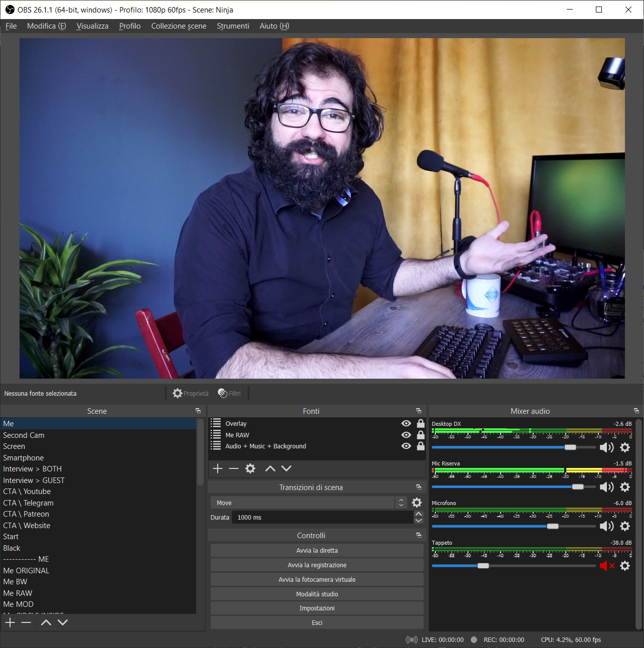Unlock the Overlay source

(421, 423)
